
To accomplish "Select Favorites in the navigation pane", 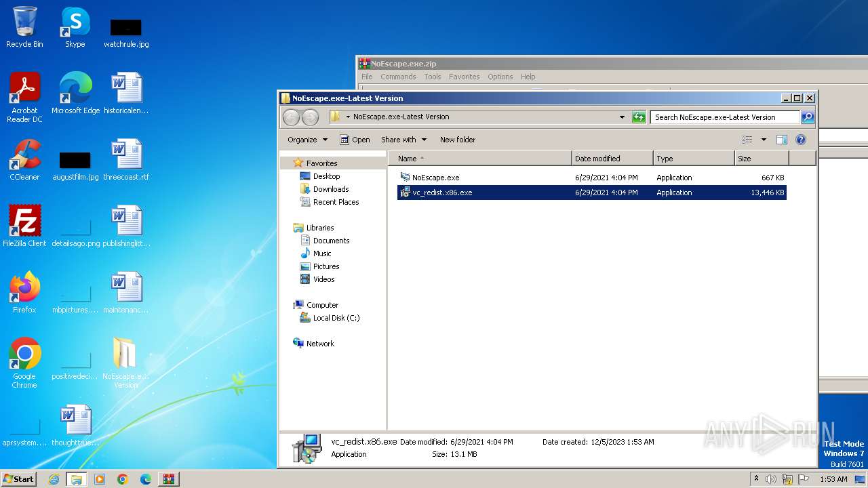I will [x=321, y=163].
